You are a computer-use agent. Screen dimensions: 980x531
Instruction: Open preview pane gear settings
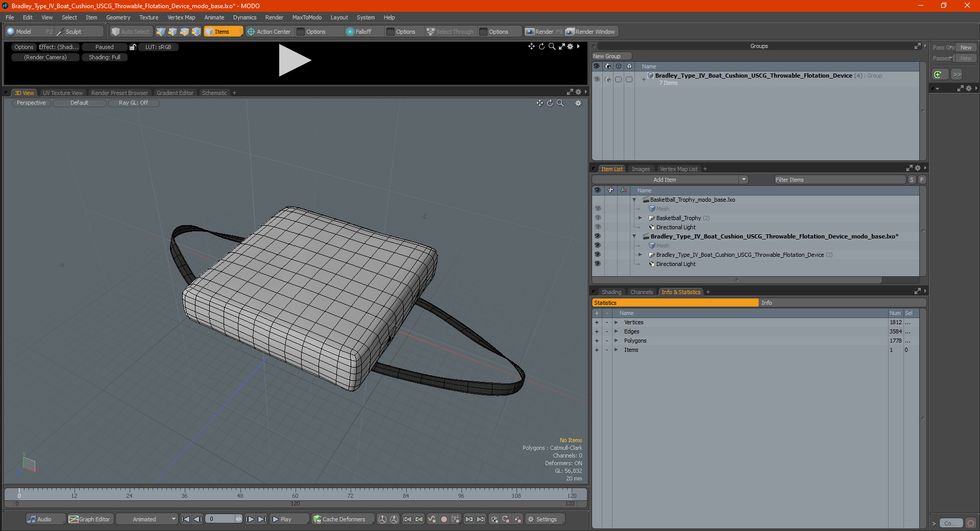(x=570, y=46)
